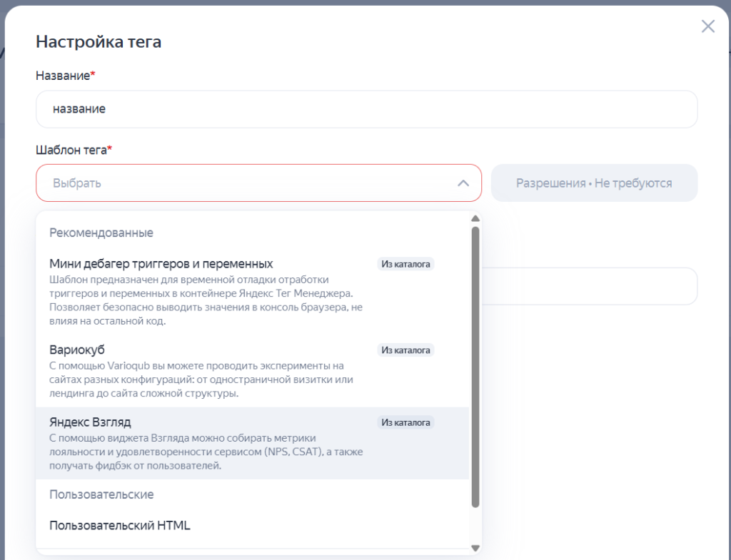
Task: Click the Название field label
Action: (x=65, y=76)
